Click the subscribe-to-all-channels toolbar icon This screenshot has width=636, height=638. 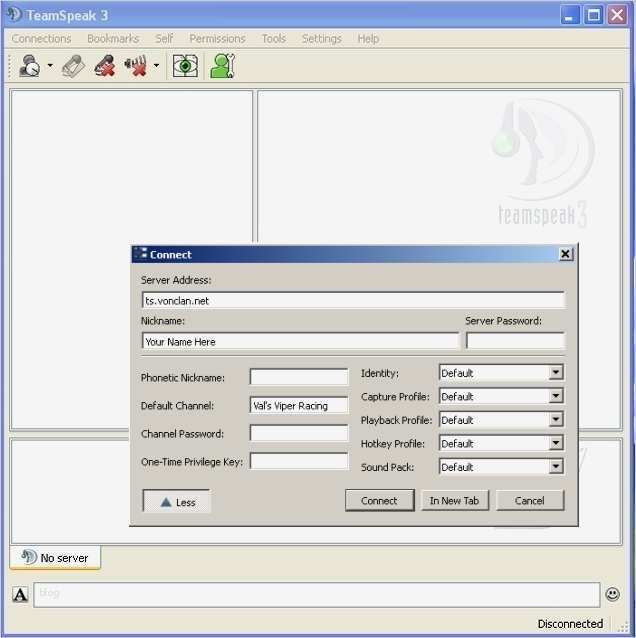coord(74,66)
